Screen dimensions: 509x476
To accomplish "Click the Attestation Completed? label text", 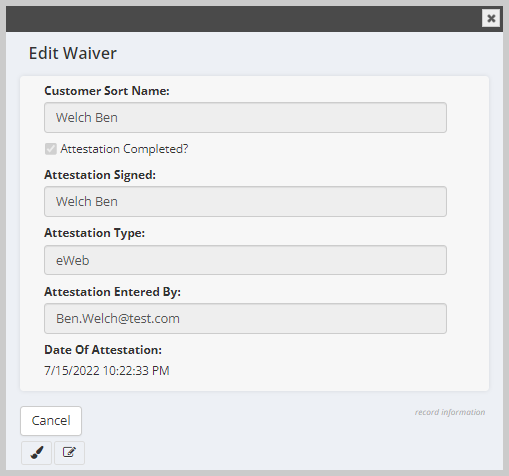I will tap(124, 149).
